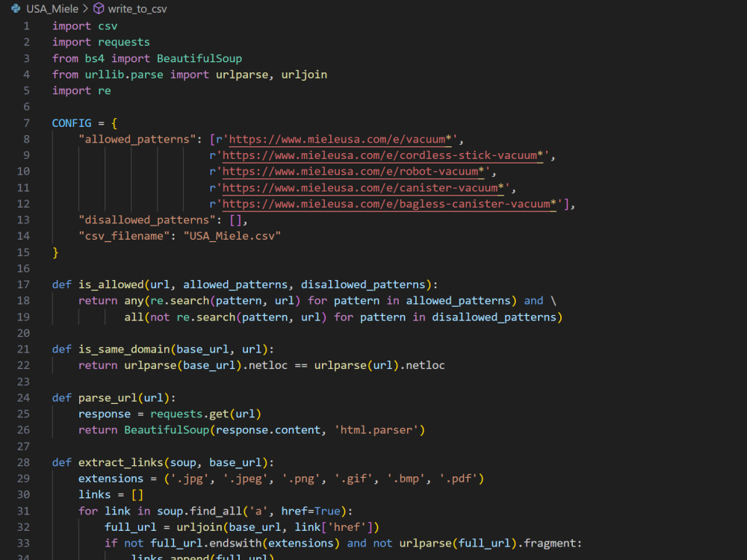The image size is (747, 560).
Task: Click the '.pdf' extension string
Action: [x=459, y=479]
